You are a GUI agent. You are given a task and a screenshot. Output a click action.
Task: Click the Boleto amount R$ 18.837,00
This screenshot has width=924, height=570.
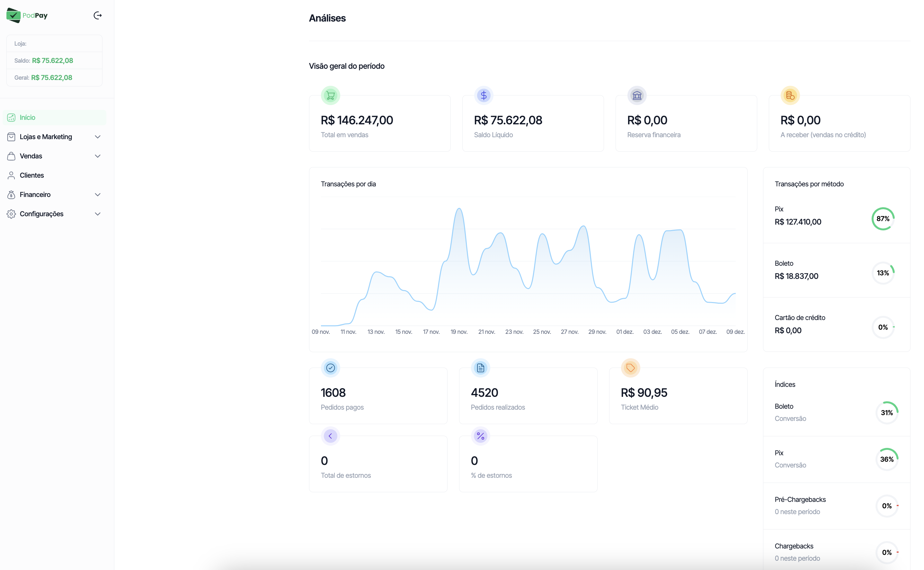pyautogui.click(x=796, y=276)
